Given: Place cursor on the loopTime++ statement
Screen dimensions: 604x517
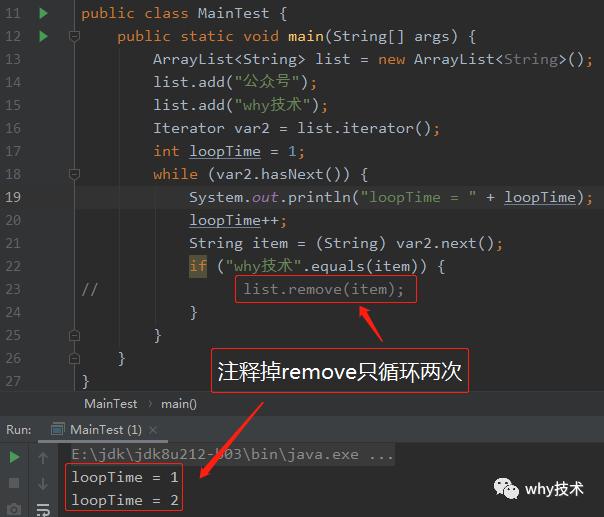Looking at the screenshot, I should [x=238, y=220].
